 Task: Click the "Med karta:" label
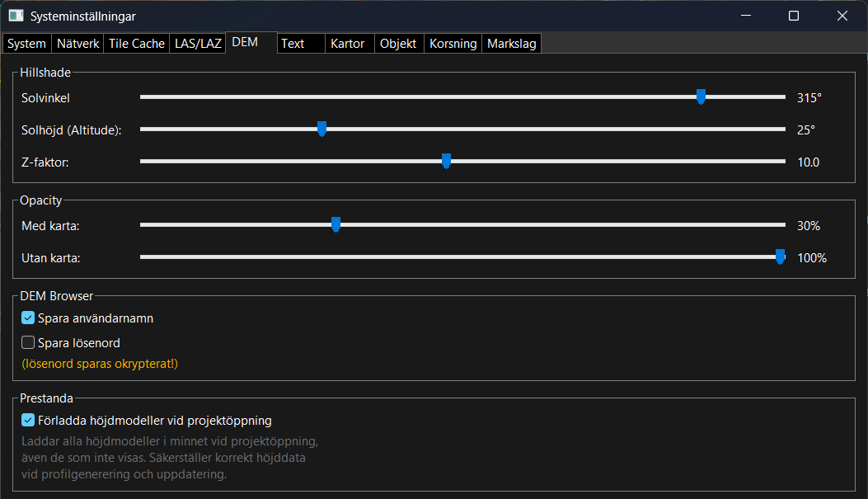50,226
